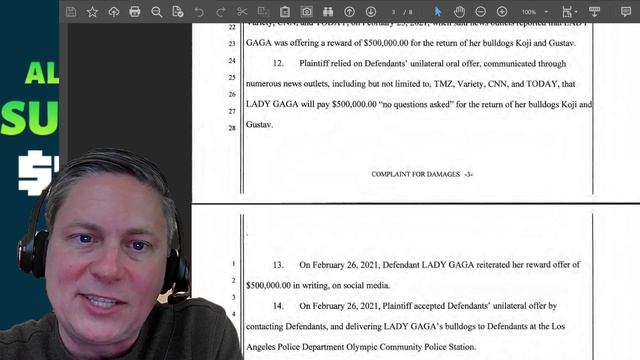Click paragraph number 12.
The height and width of the screenshot is (360, 640).
[x=278, y=63]
